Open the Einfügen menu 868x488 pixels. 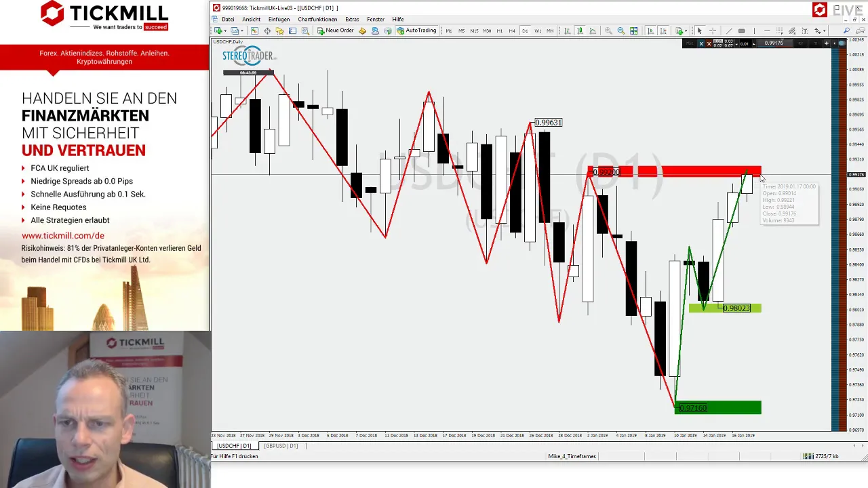(279, 19)
